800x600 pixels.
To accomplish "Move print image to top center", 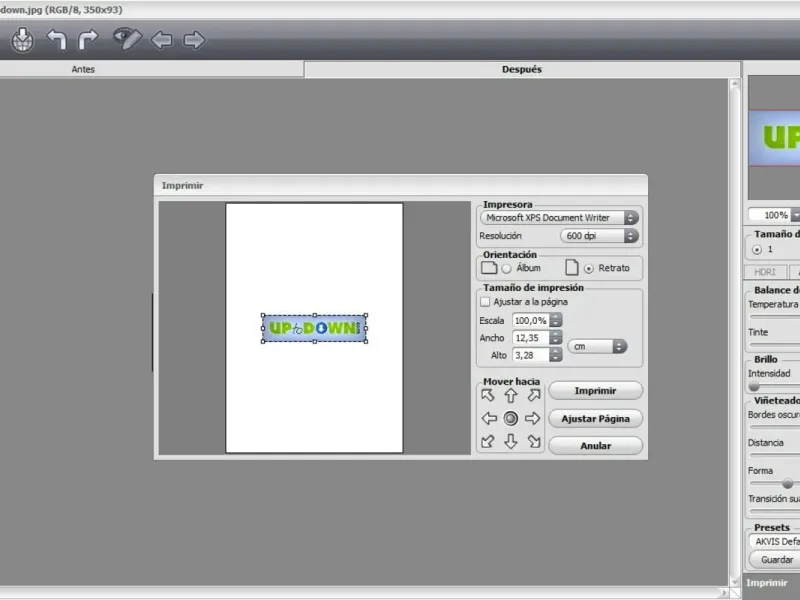I will pos(511,395).
